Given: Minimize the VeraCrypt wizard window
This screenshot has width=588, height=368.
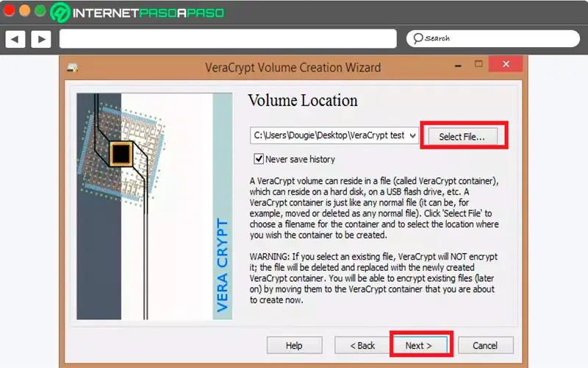Looking at the screenshot, I should point(458,66).
